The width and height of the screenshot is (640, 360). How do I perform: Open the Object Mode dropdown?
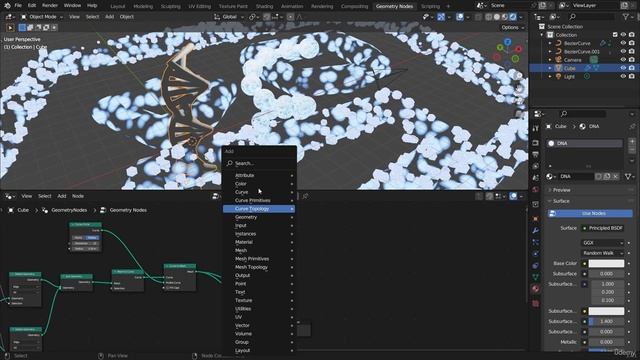point(42,17)
